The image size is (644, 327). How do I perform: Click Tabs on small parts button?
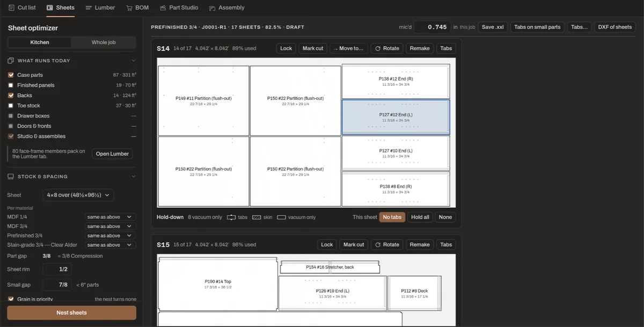pyautogui.click(x=537, y=27)
